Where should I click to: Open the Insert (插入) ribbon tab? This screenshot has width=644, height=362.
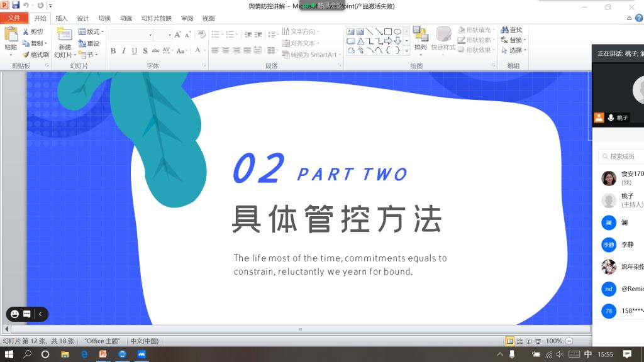coord(62,18)
